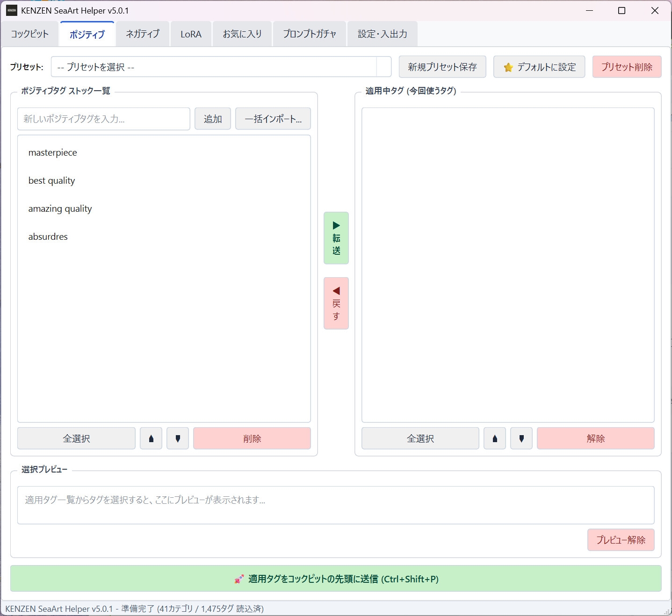Viewport: 672px width, 616px height.
Task: Open the LoRA tab
Action: pos(191,34)
